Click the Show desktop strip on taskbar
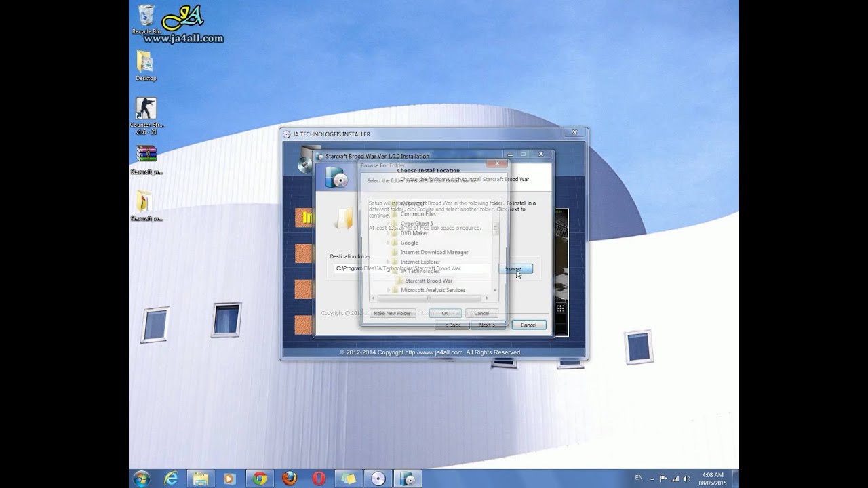 [735, 479]
